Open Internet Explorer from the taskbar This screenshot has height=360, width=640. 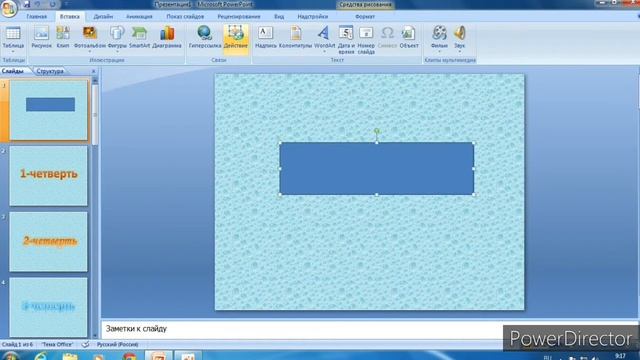[x=41, y=356]
